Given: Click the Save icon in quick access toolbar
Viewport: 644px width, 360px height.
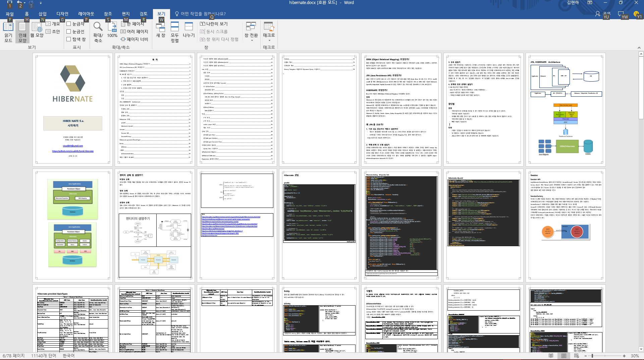Looking at the screenshot, I should click(9, 3).
